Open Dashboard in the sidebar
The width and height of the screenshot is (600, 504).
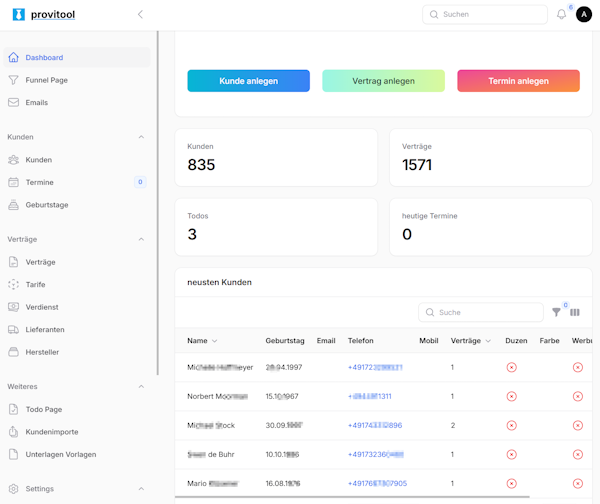tap(77, 57)
